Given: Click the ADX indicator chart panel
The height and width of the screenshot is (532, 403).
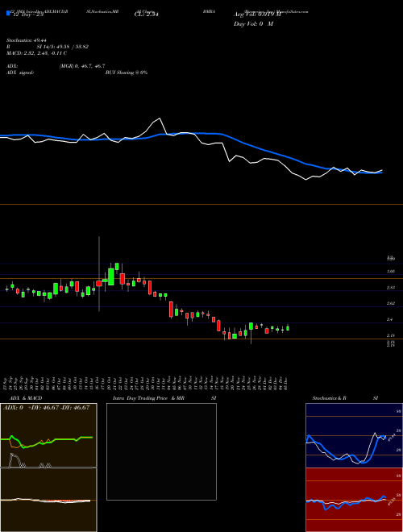Looking at the screenshot, I should pyautogui.click(x=48, y=435).
